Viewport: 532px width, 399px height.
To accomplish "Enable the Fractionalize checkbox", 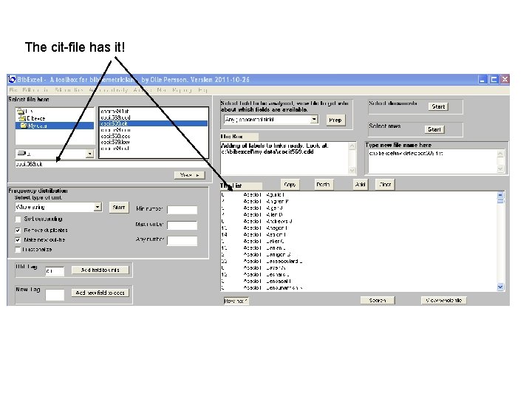I will click(18, 250).
